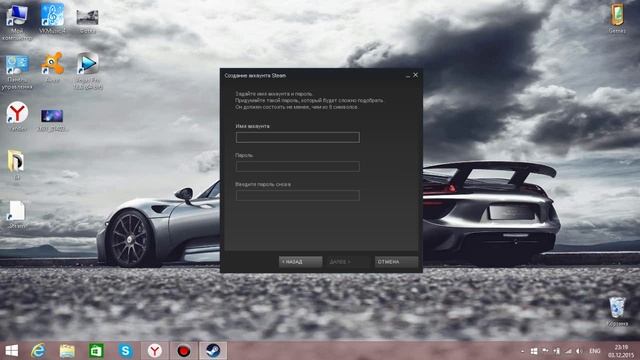Select the Avast desktop icon

click(x=52, y=67)
